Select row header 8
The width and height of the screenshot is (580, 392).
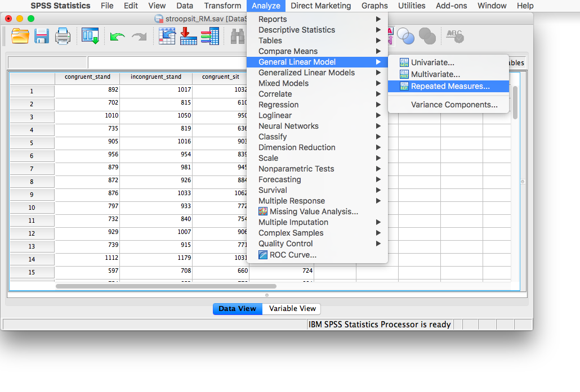[32, 182]
